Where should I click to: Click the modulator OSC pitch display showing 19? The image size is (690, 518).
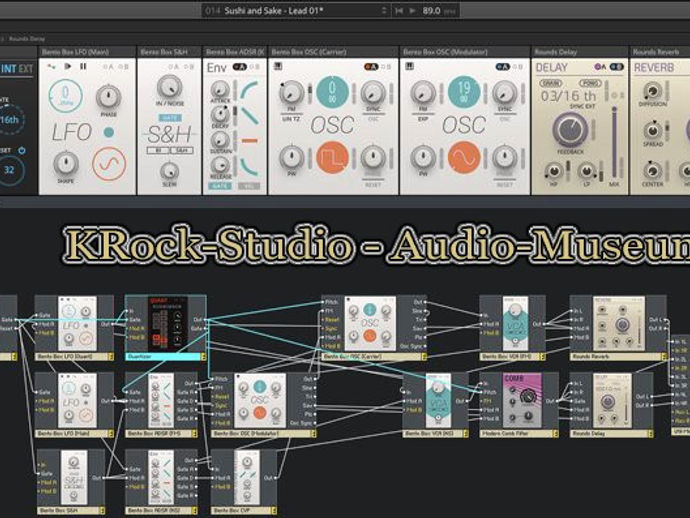click(464, 92)
